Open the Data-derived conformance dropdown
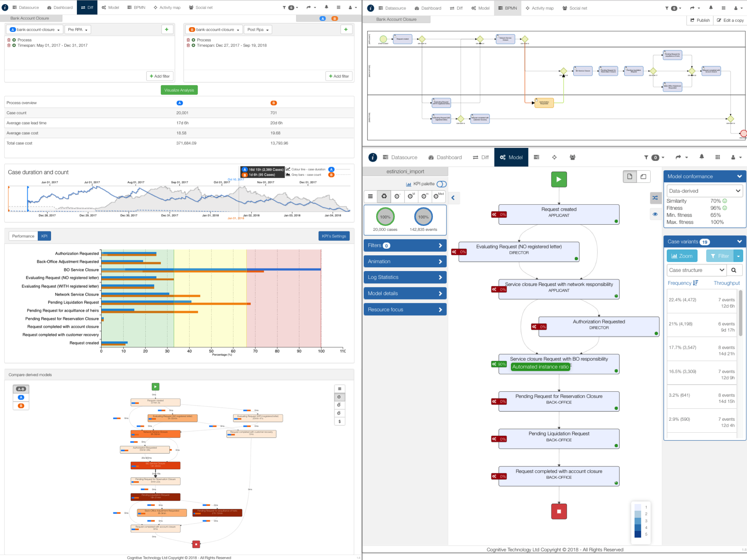Screen dimensions: 747x560 pyautogui.click(x=704, y=191)
